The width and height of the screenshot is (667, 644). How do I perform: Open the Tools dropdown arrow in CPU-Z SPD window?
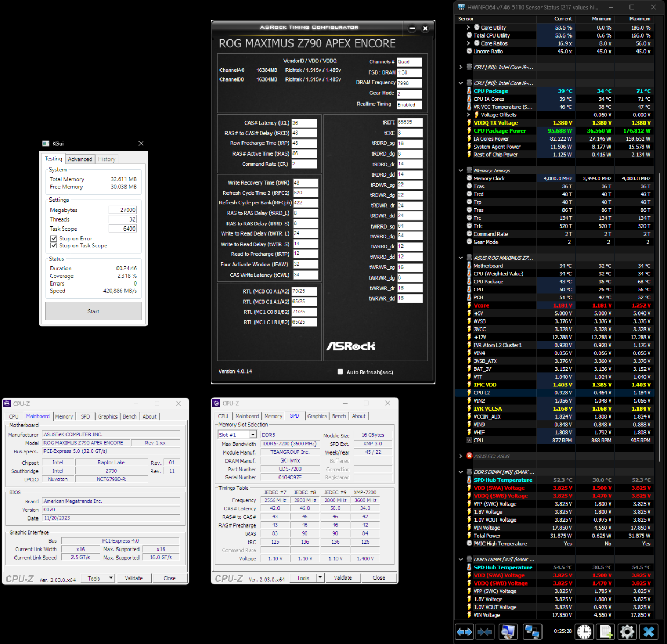(320, 577)
